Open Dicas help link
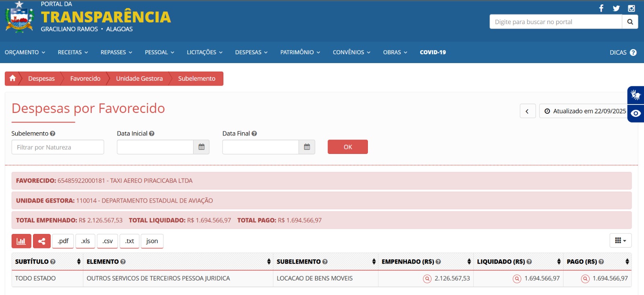 [x=623, y=52]
